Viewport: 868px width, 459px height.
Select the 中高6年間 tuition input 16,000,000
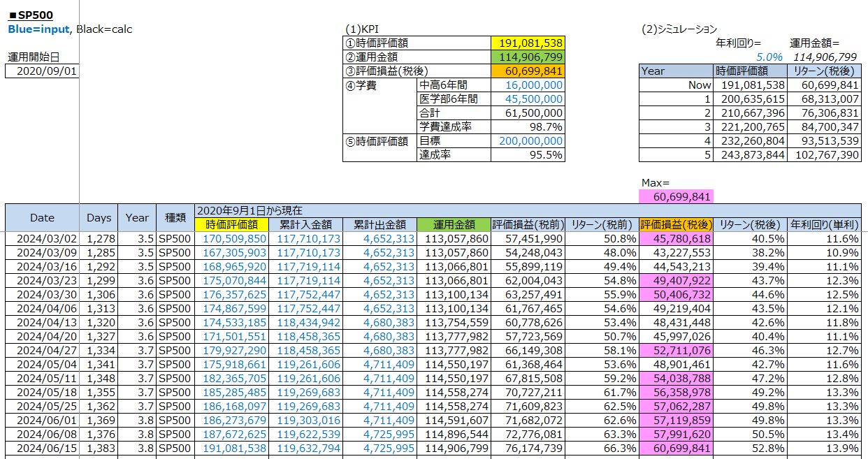[x=527, y=85]
